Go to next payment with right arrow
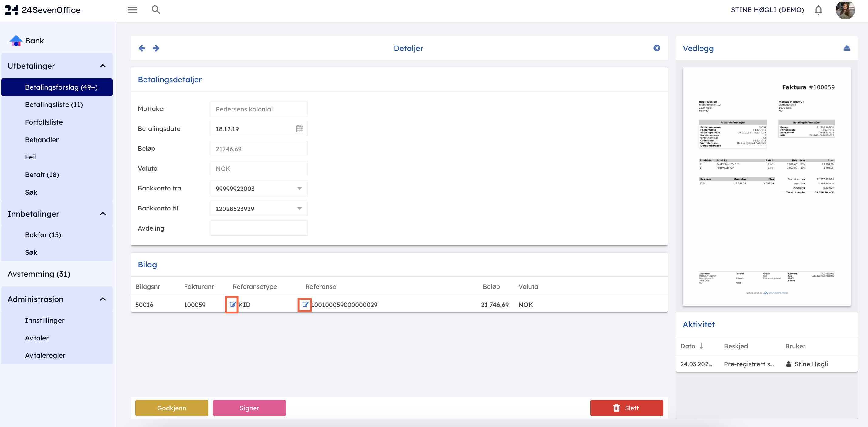The image size is (868, 427). (156, 48)
